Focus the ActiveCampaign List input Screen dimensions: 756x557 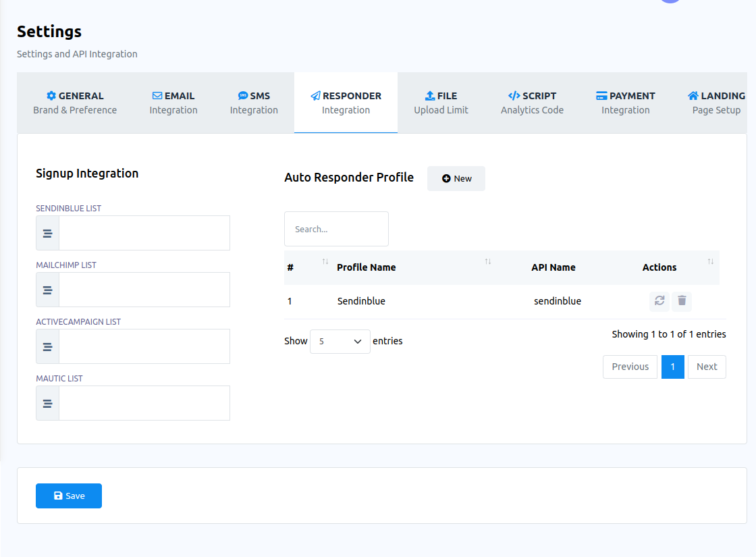point(144,346)
